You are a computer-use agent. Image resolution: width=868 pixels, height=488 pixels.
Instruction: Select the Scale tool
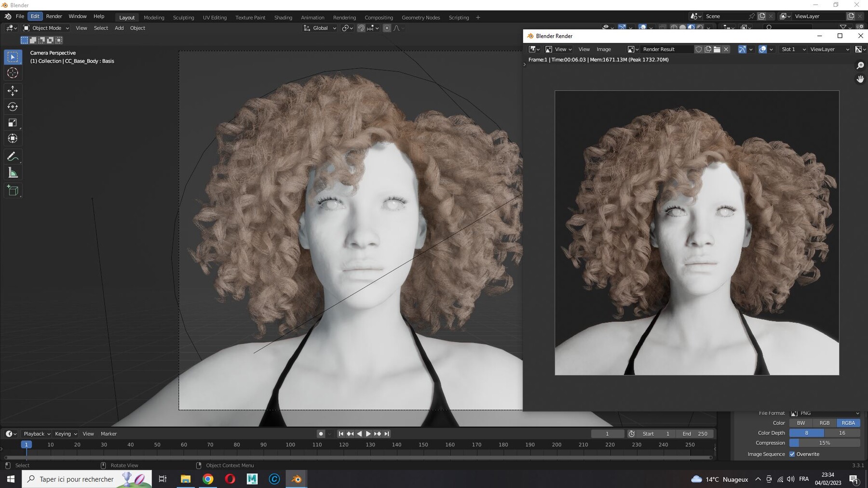[13, 122]
